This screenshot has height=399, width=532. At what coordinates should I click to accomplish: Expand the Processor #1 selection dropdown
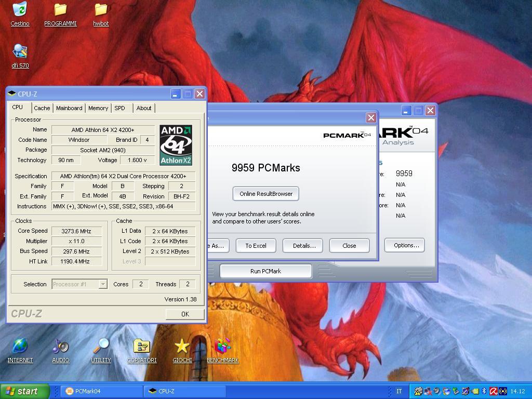(103, 284)
